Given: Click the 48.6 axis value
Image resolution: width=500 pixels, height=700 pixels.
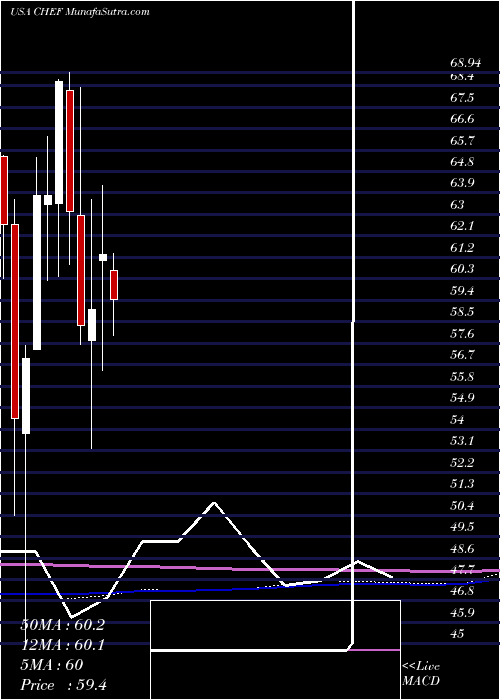Looking at the screenshot, I should (x=462, y=549).
